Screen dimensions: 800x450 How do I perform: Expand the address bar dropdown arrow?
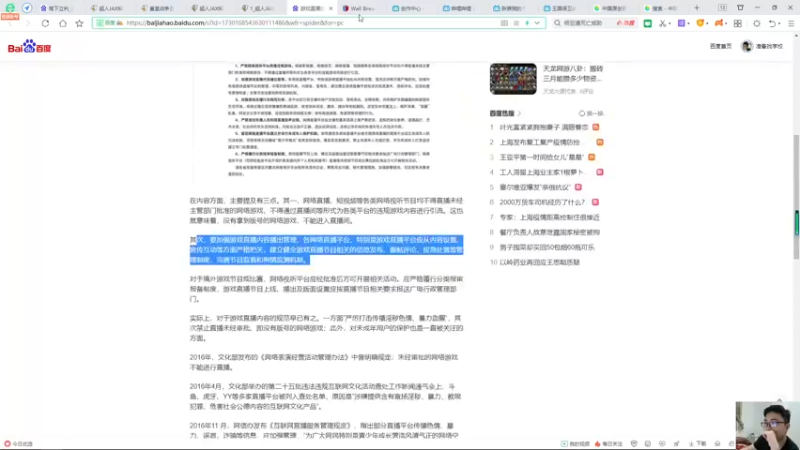click(x=537, y=23)
